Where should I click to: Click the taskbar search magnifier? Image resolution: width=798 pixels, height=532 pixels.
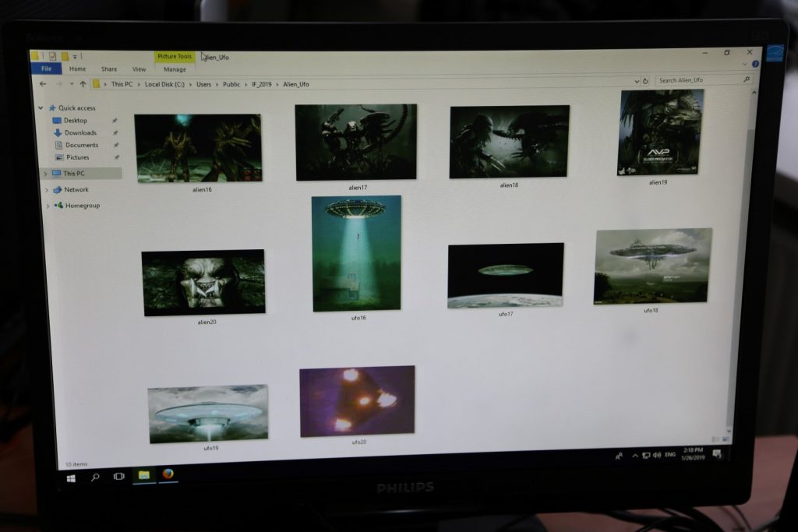tap(95, 477)
